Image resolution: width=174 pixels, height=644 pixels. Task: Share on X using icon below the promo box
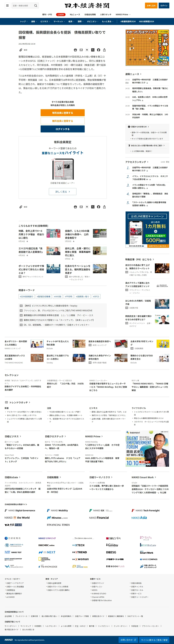coord(93,207)
